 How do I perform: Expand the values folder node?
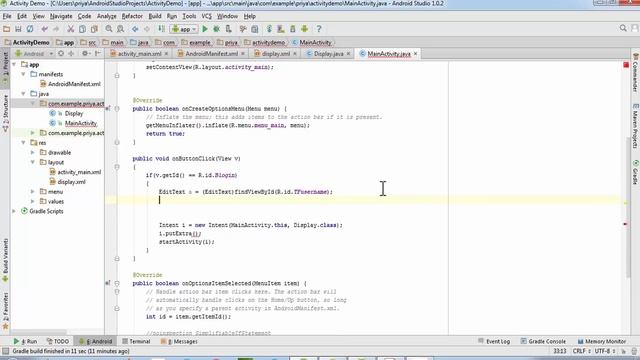click(33, 201)
